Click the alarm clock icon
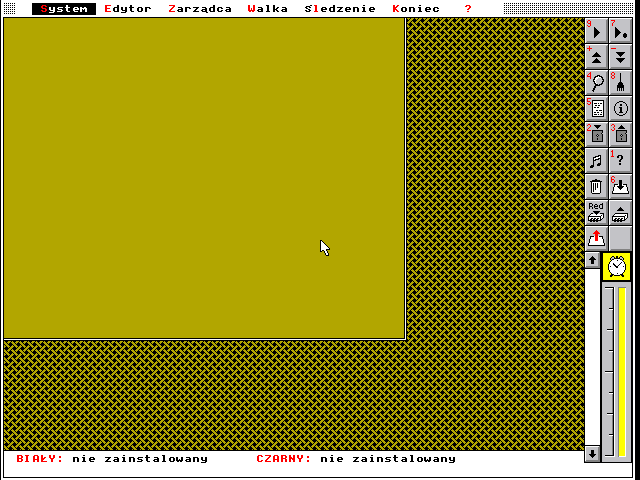This screenshot has width=640, height=480. pos(618,266)
